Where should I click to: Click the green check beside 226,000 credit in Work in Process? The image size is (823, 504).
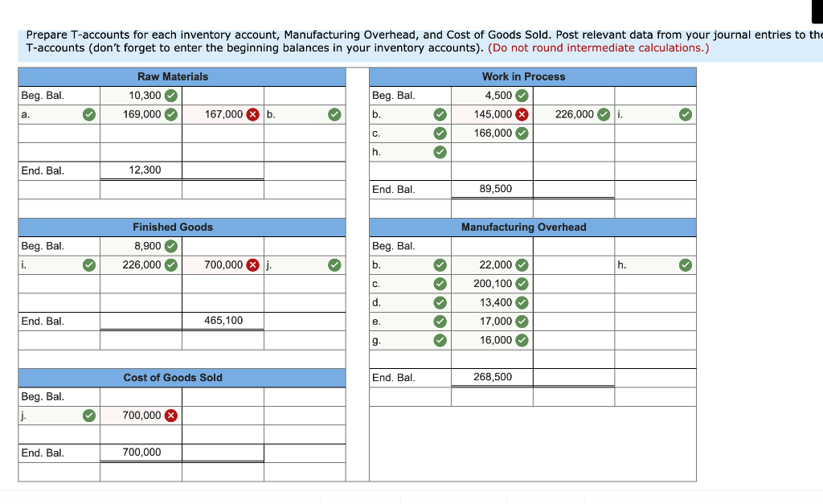[604, 115]
